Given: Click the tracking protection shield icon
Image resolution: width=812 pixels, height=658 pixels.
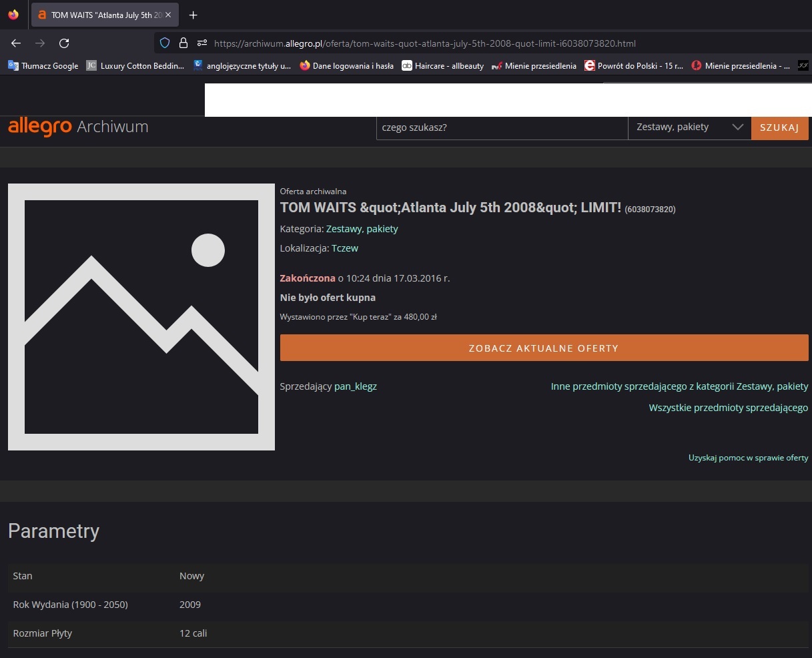Looking at the screenshot, I should [x=165, y=43].
